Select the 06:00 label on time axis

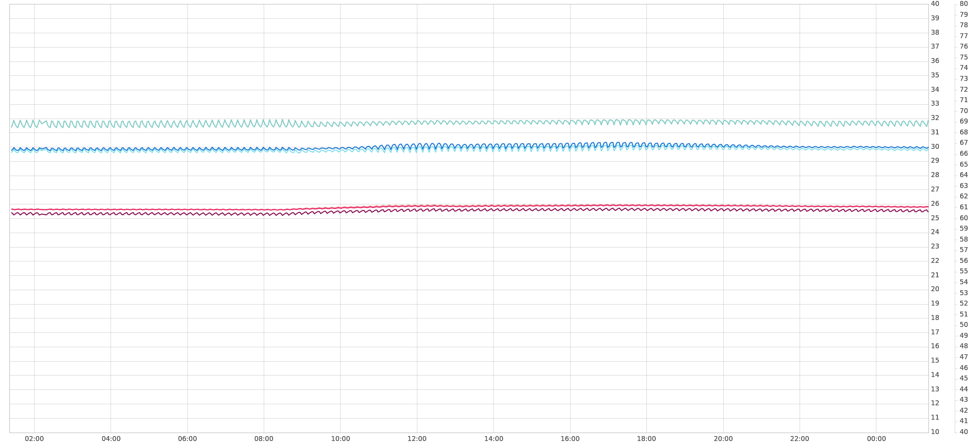click(x=187, y=439)
